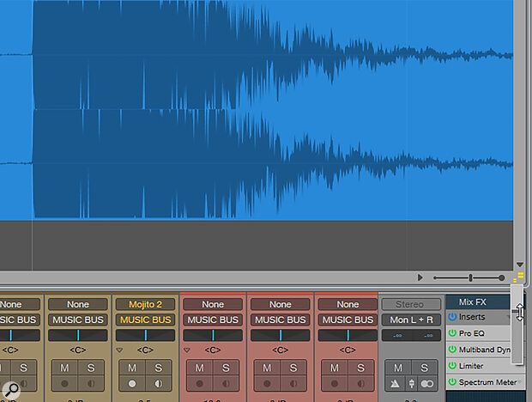Viewport: 532px width, 402px height.
Task: Solo the Stereo main channel
Action: pyautogui.click(x=424, y=368)
